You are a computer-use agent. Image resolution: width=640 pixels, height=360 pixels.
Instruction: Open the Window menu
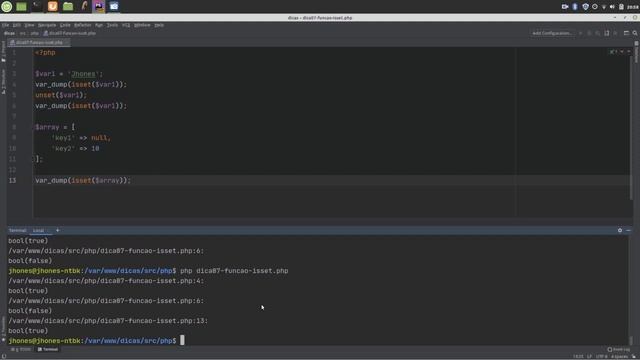(x=142, y=25)
